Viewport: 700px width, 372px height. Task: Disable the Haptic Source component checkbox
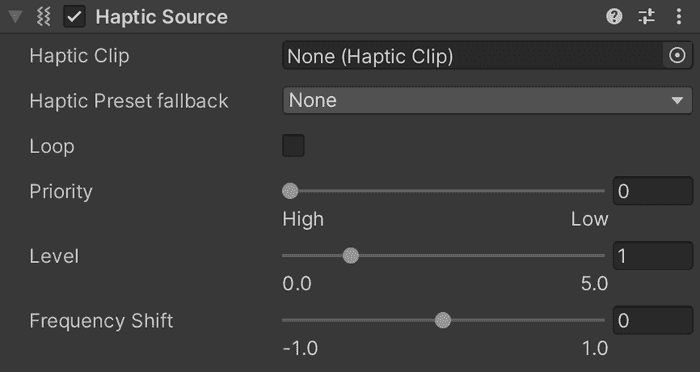[74, 17]
